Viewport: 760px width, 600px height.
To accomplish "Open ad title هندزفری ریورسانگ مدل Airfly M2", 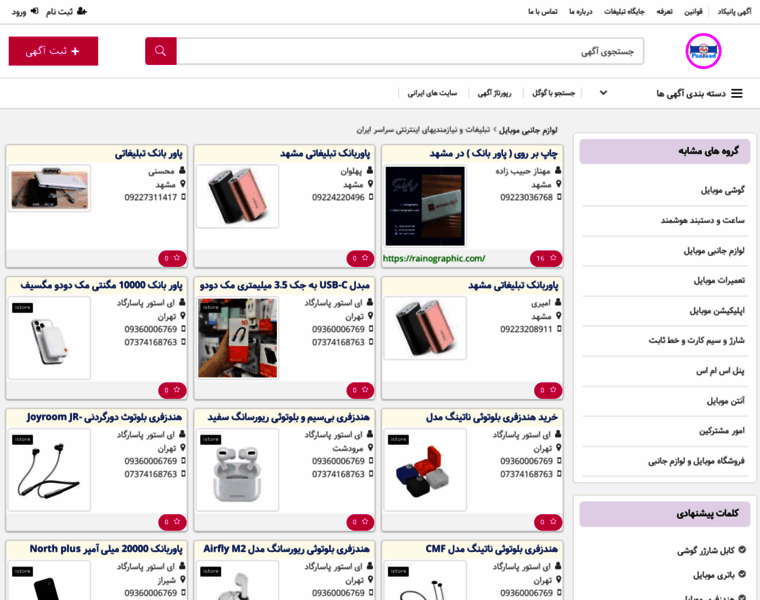I will (x=286, y=549).
